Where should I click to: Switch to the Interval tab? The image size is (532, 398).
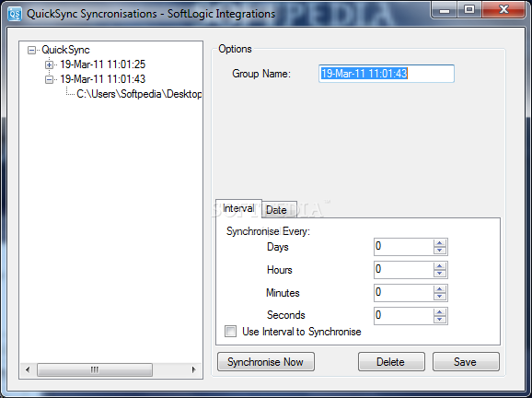[238, 208]
